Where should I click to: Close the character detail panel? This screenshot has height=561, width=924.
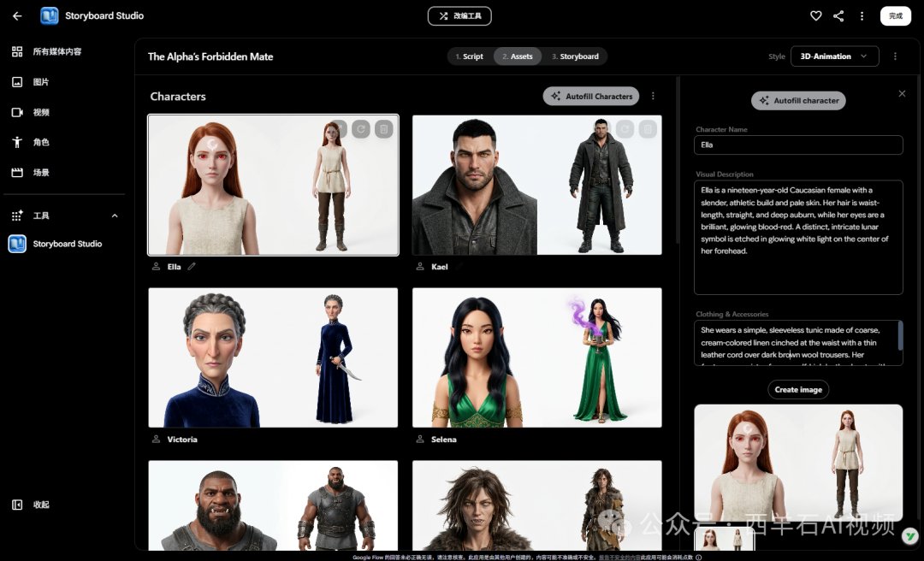pos(902,94)
